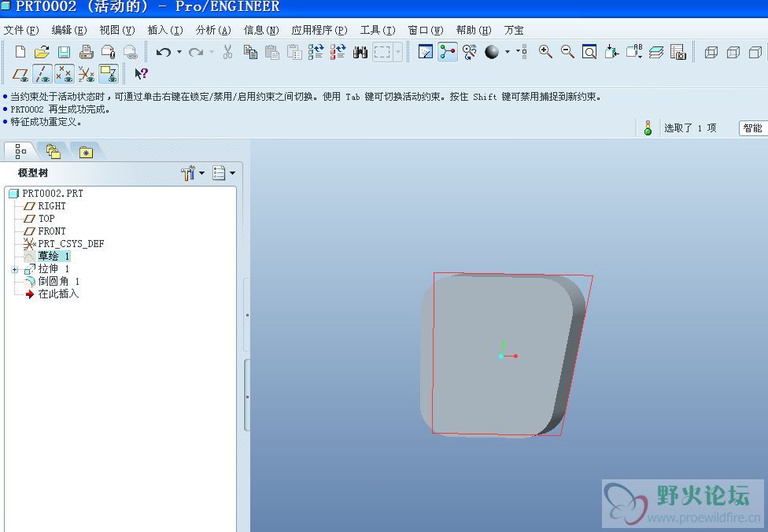This screenshot has width=768, height=532.
Task: Click the traffic light regeneration status icon
Action: point(648,127)
